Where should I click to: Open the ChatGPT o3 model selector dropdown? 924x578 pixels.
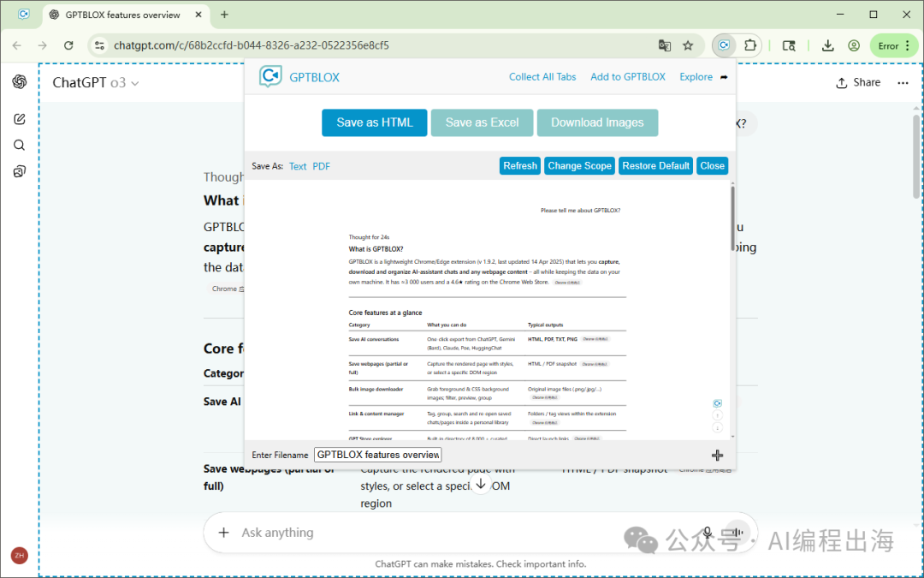click(x=96, y=82)
